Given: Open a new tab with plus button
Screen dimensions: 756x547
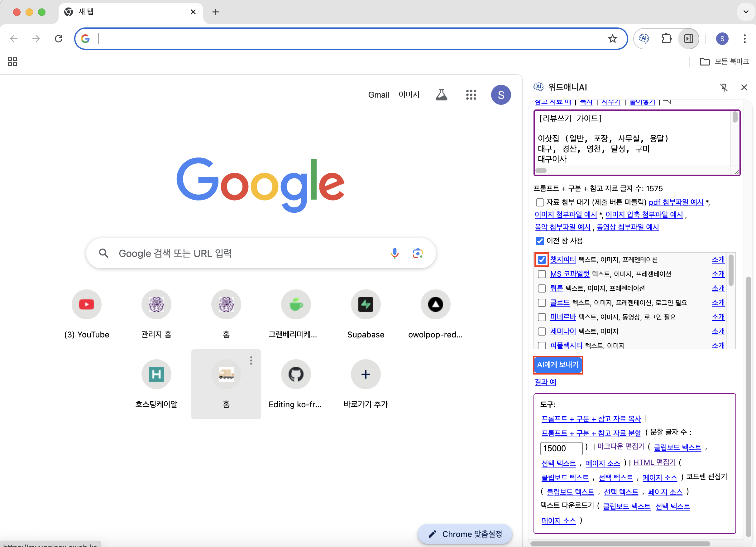Looking at the screenshot, I should [215, 12].
